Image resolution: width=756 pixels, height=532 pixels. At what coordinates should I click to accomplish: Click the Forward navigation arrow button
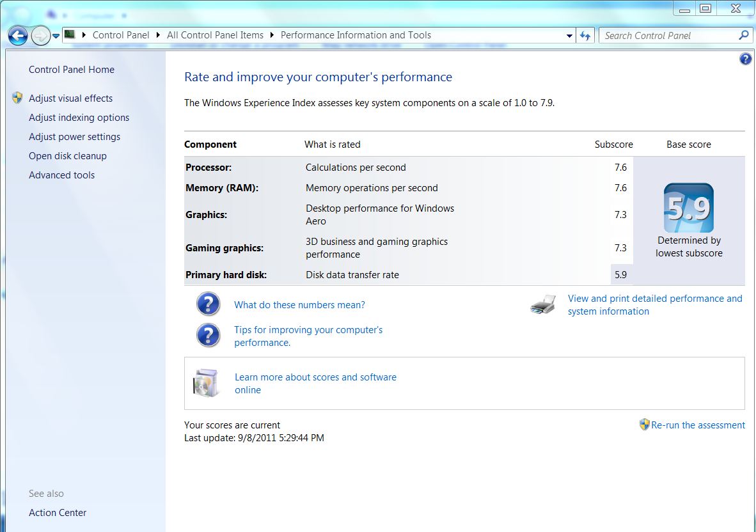point(40,36)
